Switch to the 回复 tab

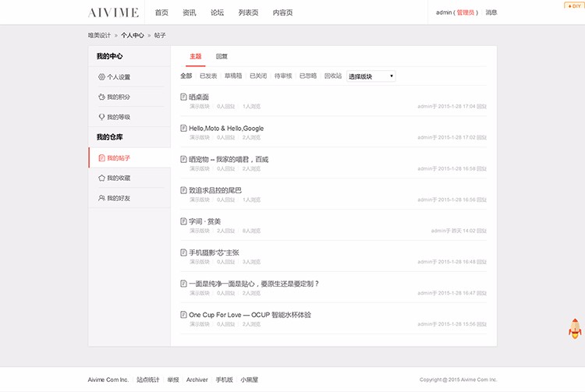tap(222, 56)
